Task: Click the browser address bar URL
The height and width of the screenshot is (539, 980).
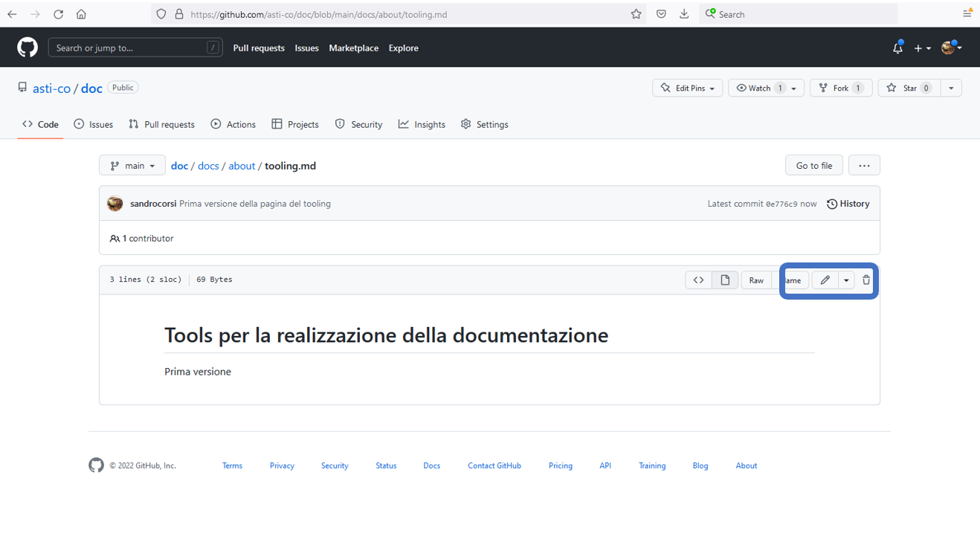Action: [x=319, y=14]
